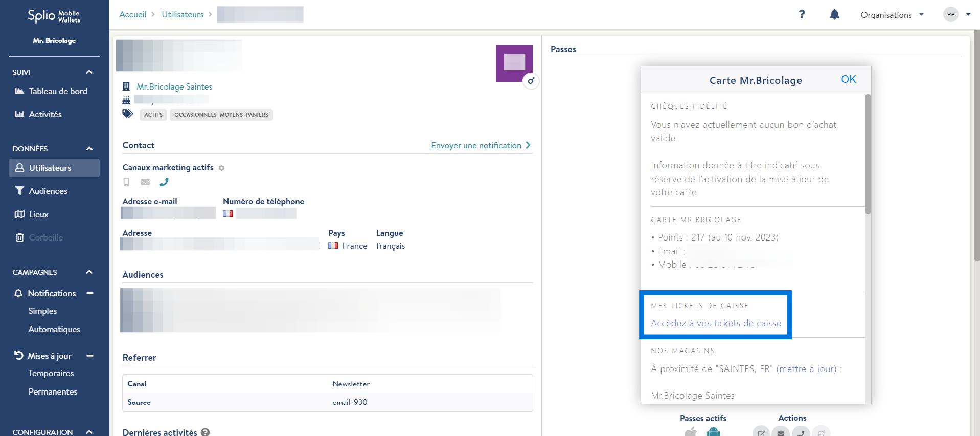Open Tableau de bord in sidebar
Viewport: 980px width, 436px height.
coord(54,91)
